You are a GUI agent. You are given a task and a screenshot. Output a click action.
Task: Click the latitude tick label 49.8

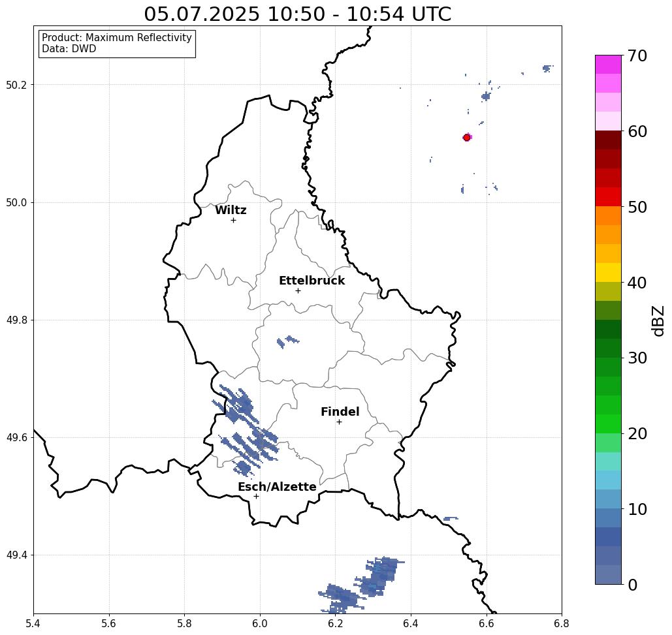(16, 320)
